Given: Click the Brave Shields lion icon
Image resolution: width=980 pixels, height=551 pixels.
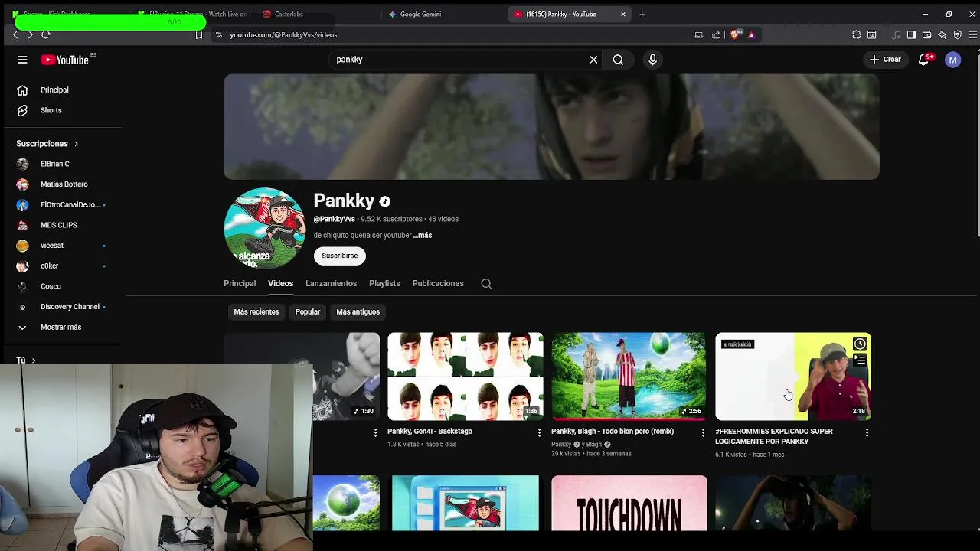Looking at the screenshot, I should [736, 34].
